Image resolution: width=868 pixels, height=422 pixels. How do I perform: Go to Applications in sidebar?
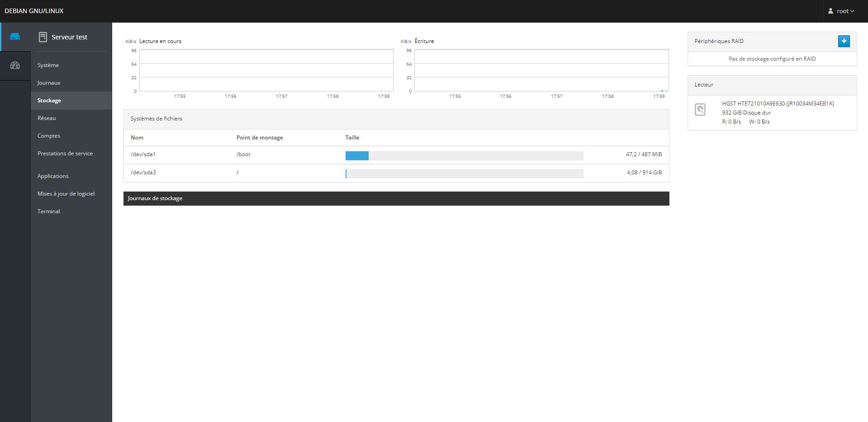click(x=53, y=176)
